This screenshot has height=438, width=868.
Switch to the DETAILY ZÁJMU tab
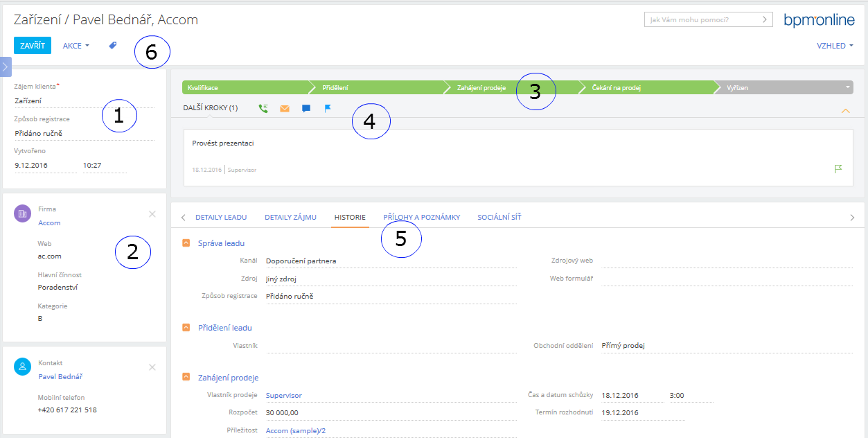click(x=290, y=217)
